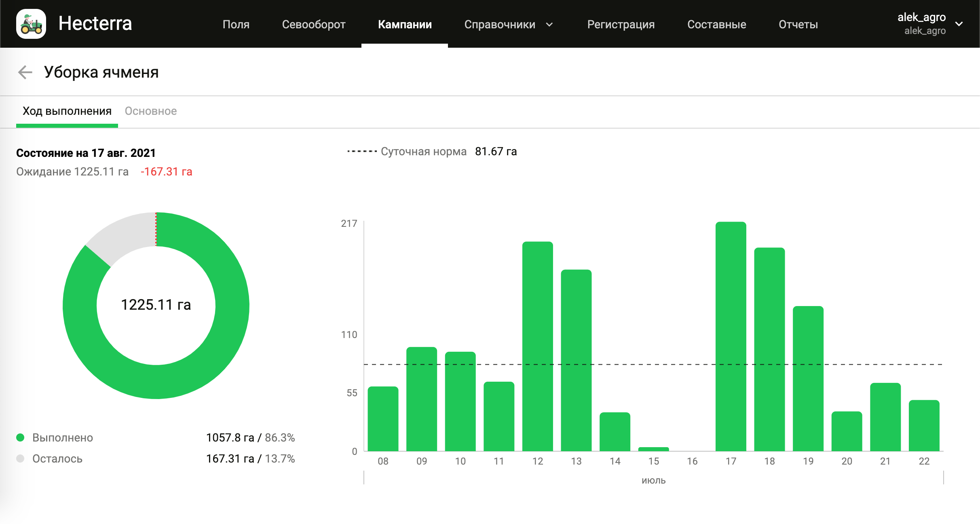
Task: Open the alek_agro user menu chevron
Action: pos(959,24)
